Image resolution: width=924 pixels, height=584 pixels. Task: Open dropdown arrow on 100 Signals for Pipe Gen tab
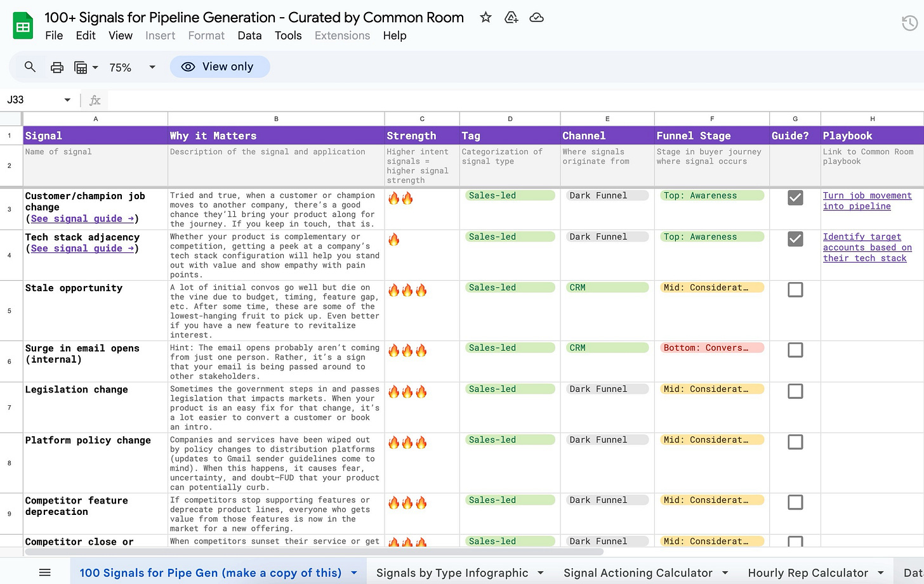(354, 573)
